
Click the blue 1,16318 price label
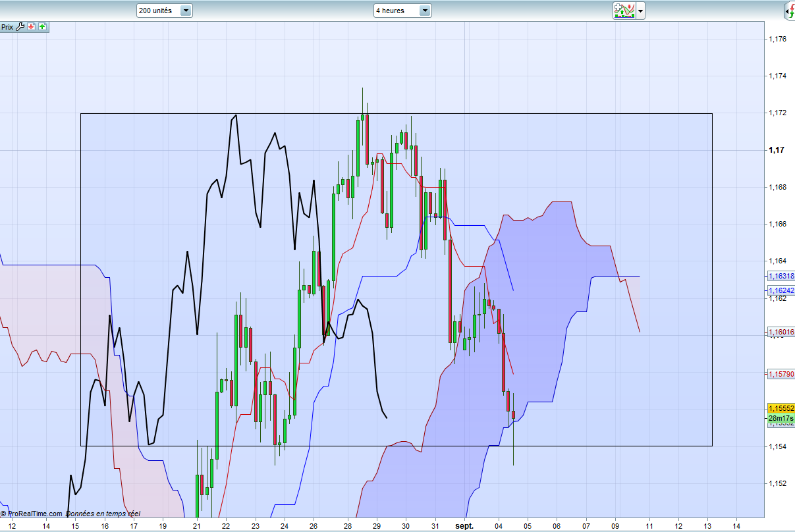(781, 276)
